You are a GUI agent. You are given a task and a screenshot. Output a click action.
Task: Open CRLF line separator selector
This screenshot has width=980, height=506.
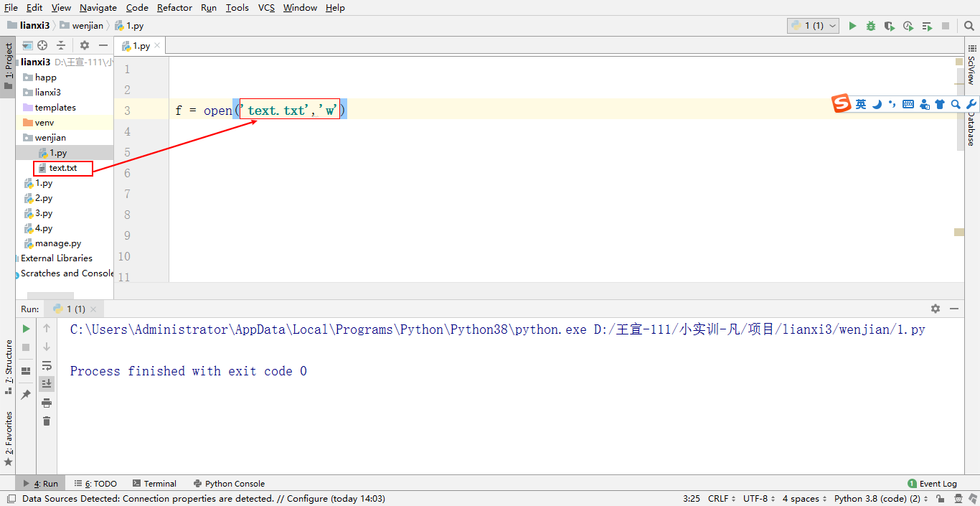[x=722, y=498]
